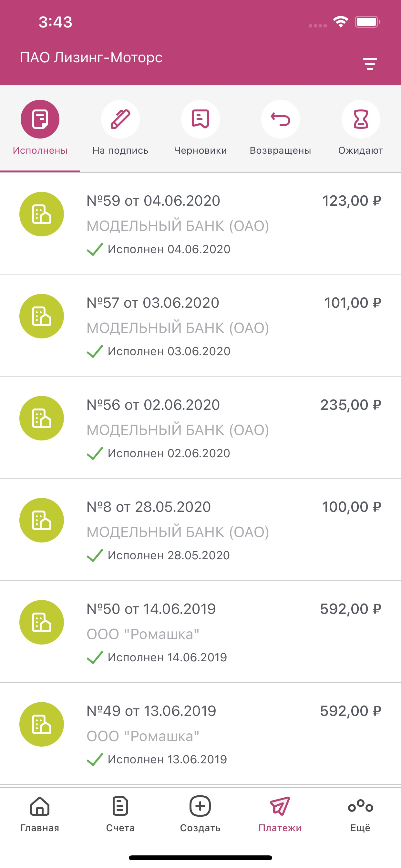The image size is (401, 868).
Task: Open the Ещё more menu
Action: pyautogui.click(x=361, y=814)
